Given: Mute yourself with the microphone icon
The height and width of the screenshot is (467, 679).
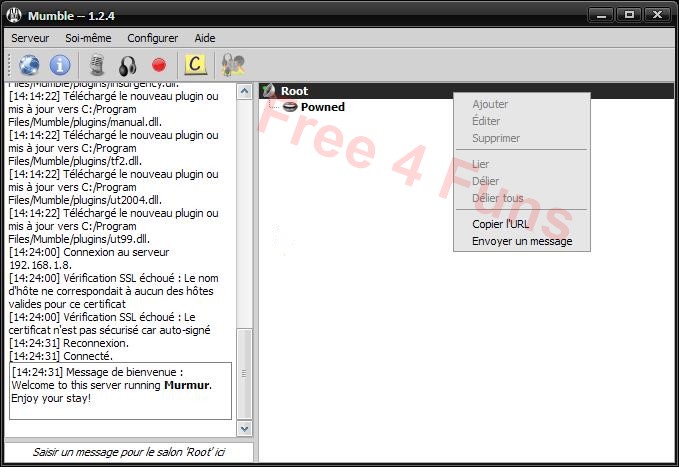Looking at the screenshot, I should [x=97, y=65].
